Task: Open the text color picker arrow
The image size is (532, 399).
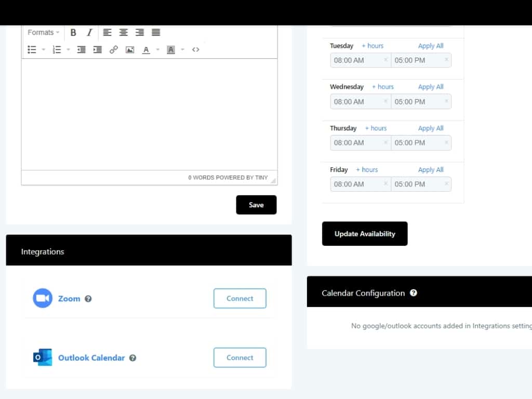Action: [x=158, y=50]
